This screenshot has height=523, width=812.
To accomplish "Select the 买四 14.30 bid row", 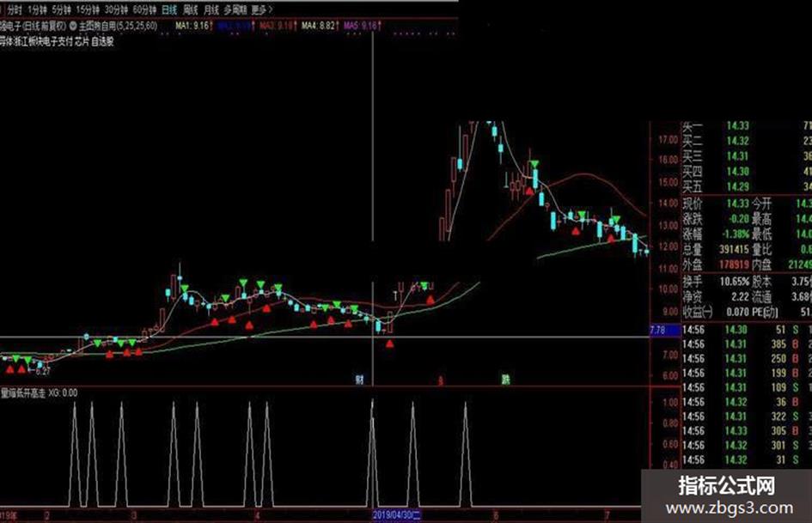I will [746, 171].
